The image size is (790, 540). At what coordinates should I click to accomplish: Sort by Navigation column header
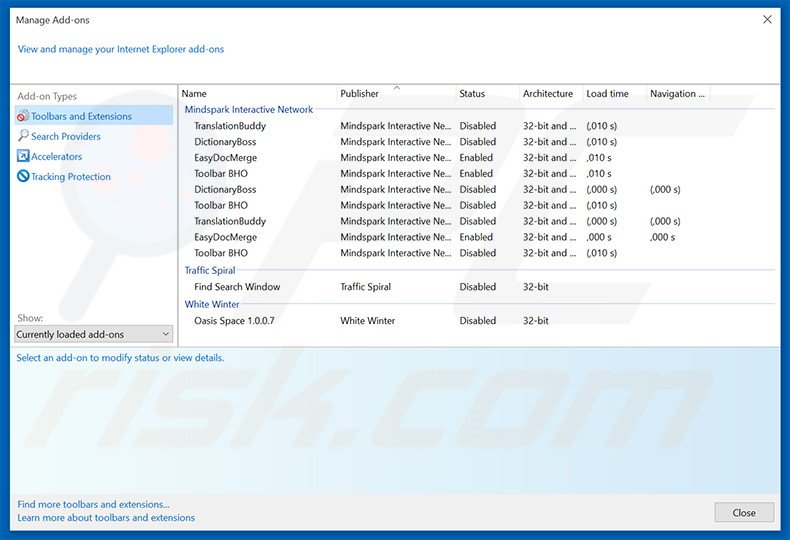(678, 94)
